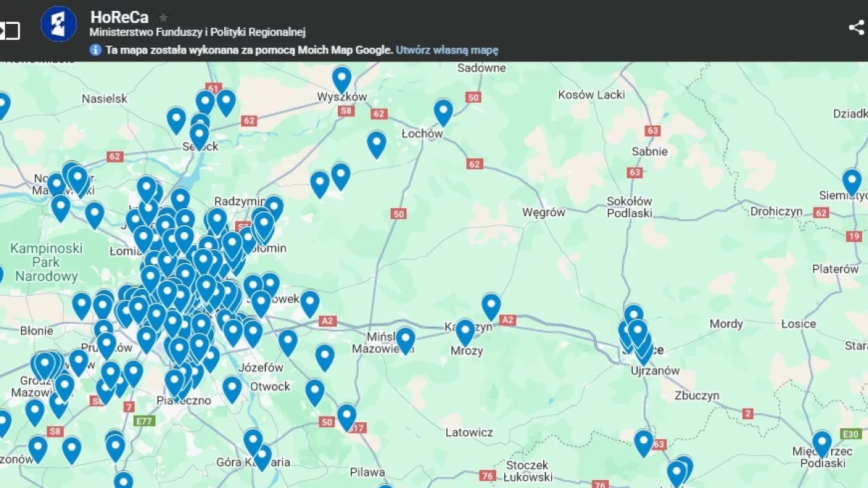Click the Węgrów town label
Image resolution: width=868 pixels, height=488 pixels.
543,213
